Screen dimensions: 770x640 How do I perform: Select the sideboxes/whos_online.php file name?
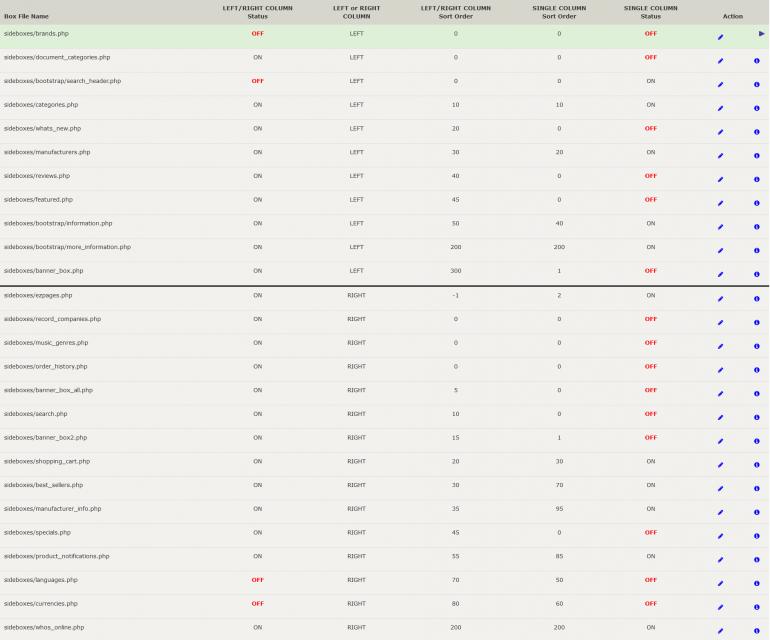(44, 627)
